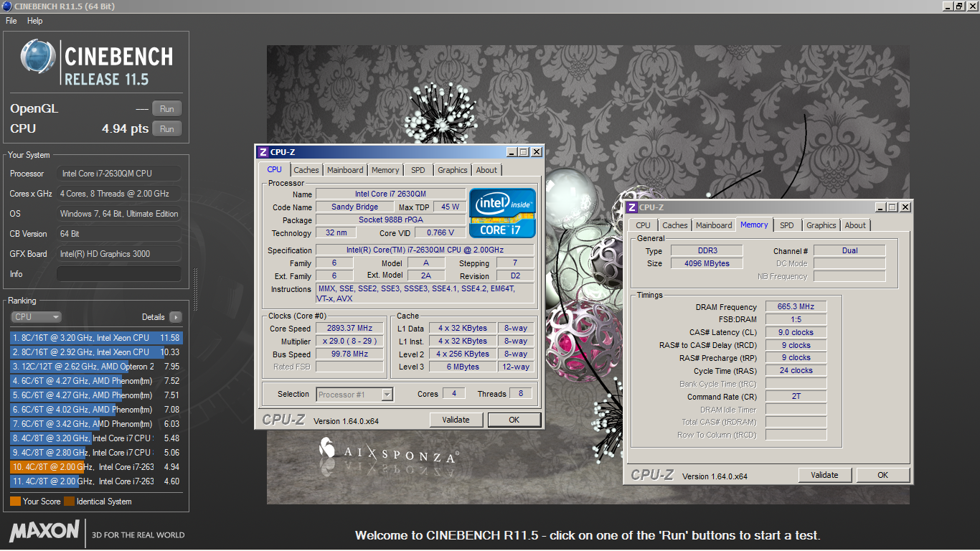Expand ranking Details arrow button
This screenshot has height=551, width=980.
coord(175,317)
